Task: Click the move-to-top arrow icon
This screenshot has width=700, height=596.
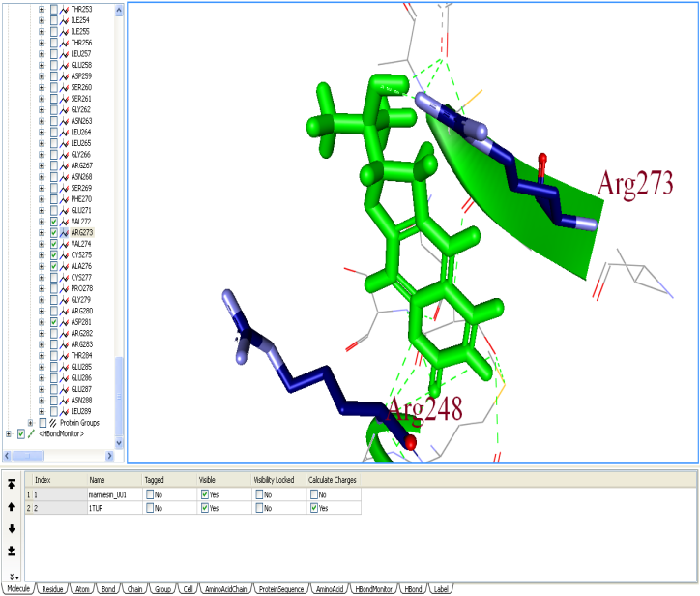Action: (x=11, y=484)
